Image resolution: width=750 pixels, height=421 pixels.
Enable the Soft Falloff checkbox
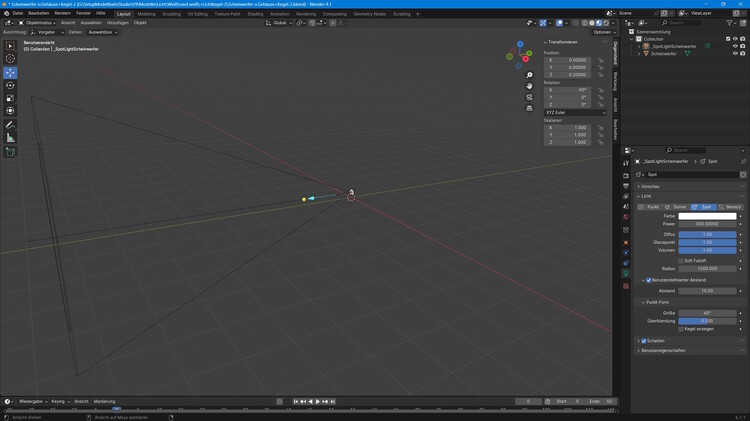coord(681,260)
